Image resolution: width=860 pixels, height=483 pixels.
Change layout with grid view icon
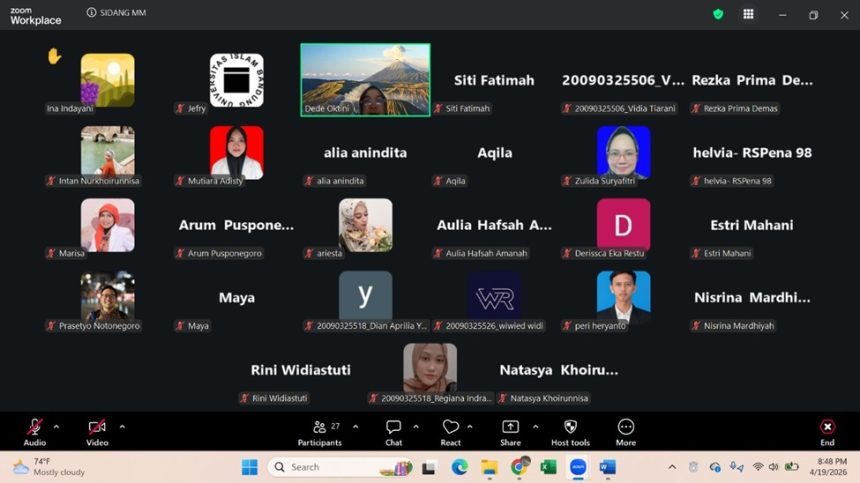(748, 14)
